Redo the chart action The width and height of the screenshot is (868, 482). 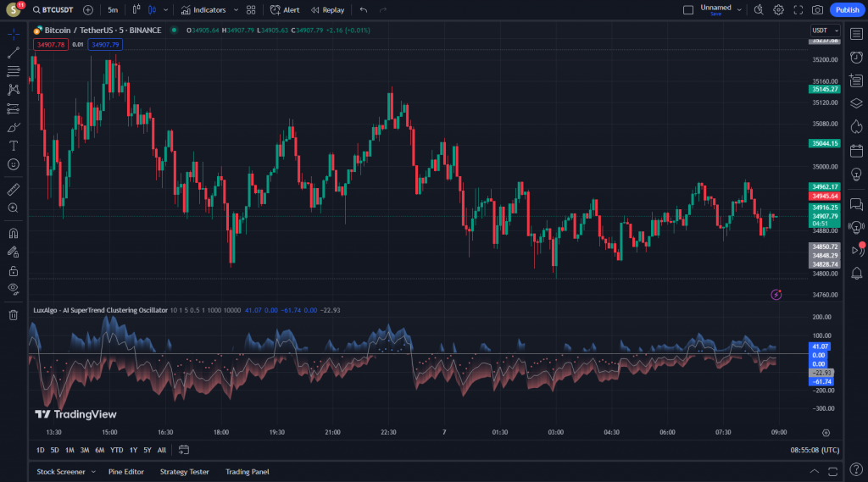tap(382, 10)
